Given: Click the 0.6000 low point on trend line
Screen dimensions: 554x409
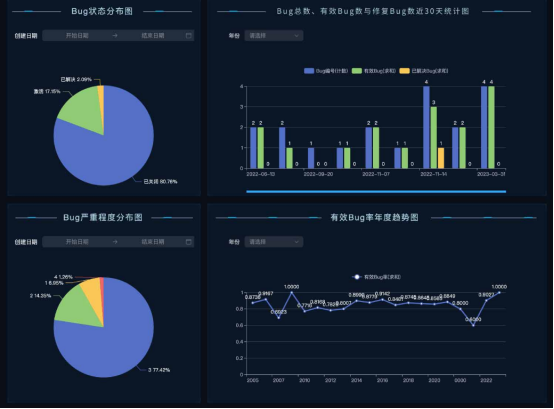Looking at the screenshot, I should coord(473,325).
